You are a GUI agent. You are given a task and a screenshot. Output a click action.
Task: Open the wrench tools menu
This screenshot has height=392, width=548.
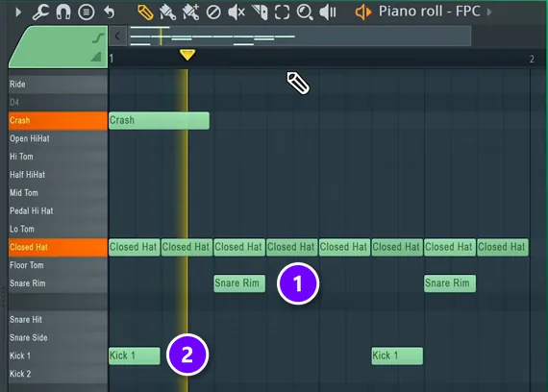point(40,12)
